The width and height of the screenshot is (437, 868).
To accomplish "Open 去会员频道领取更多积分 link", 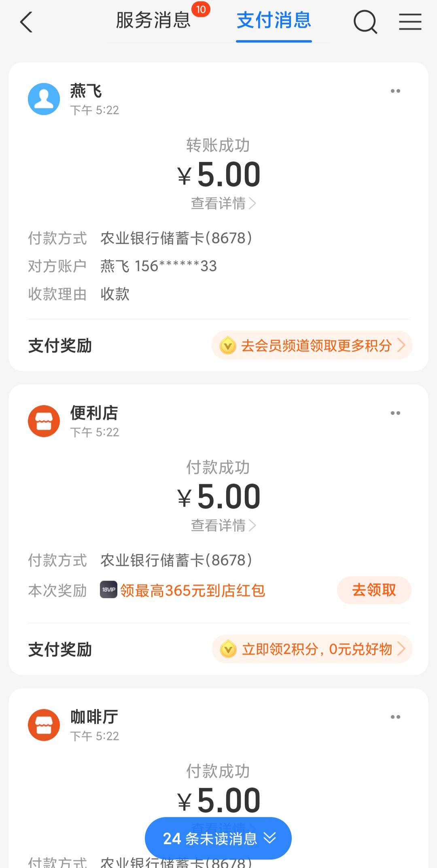I will pos(312,346).
